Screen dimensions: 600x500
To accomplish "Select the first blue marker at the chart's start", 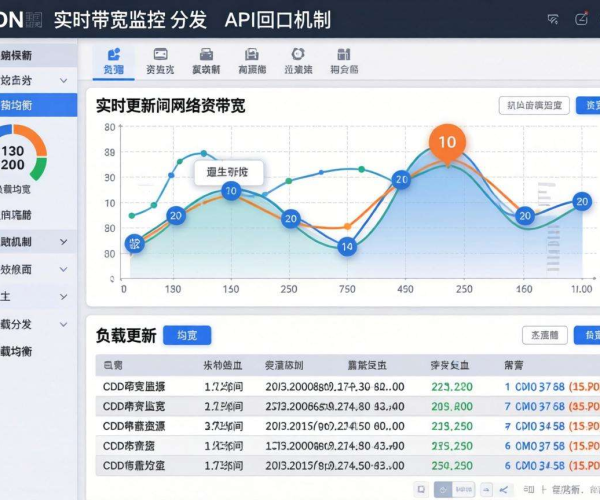I will click(135, 244).
